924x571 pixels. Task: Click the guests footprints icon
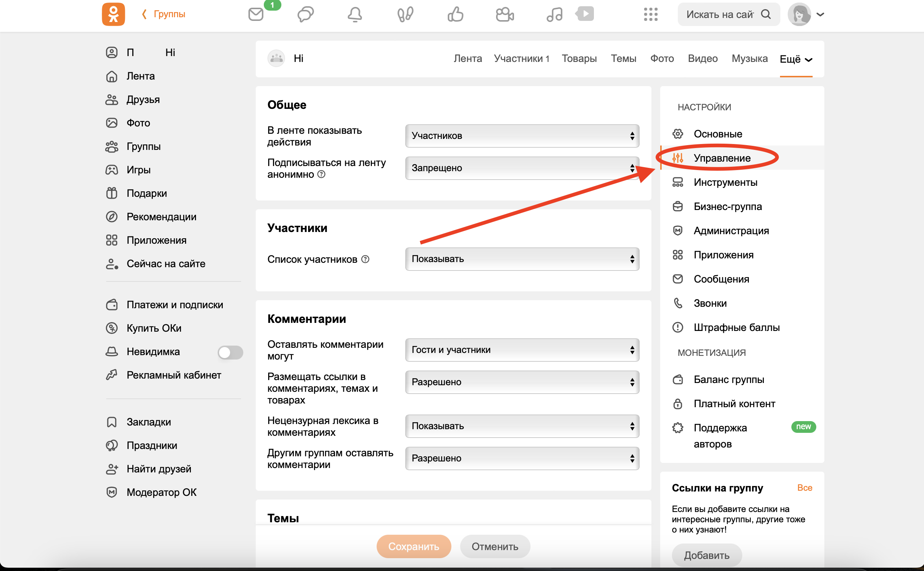pyautogui.click(x=405, y=14)
